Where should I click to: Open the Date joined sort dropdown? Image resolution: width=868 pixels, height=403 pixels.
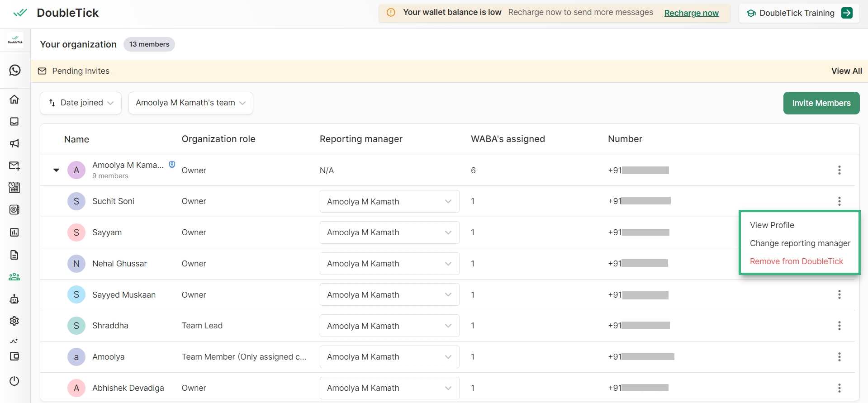pyautogui.click(x=81, y=103)
